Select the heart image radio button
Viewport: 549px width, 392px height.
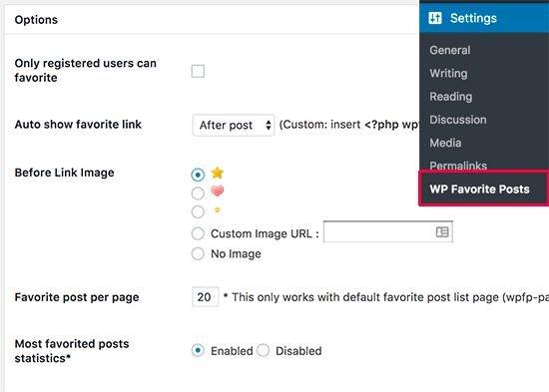point(198,193)
